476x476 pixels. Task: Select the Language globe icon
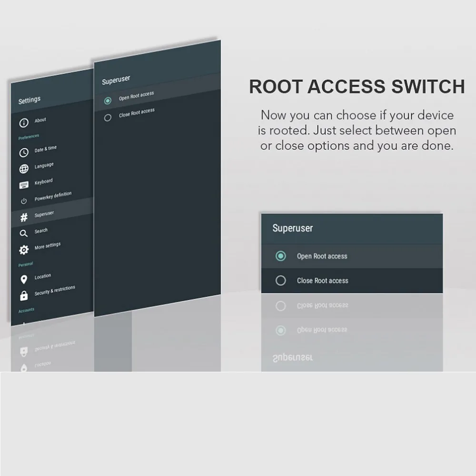(x=24, y=169)
